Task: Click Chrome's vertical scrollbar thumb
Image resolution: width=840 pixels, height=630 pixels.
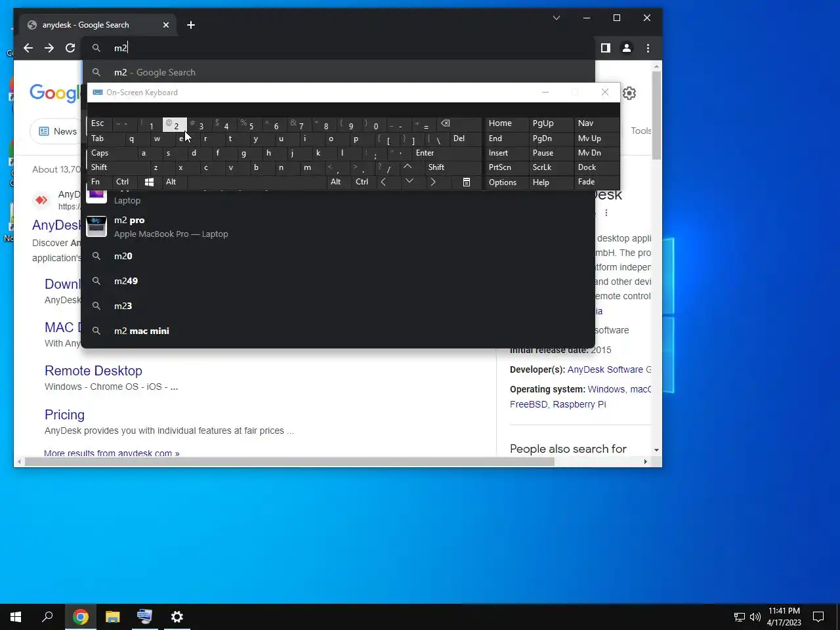Action: tap(656, 115)
